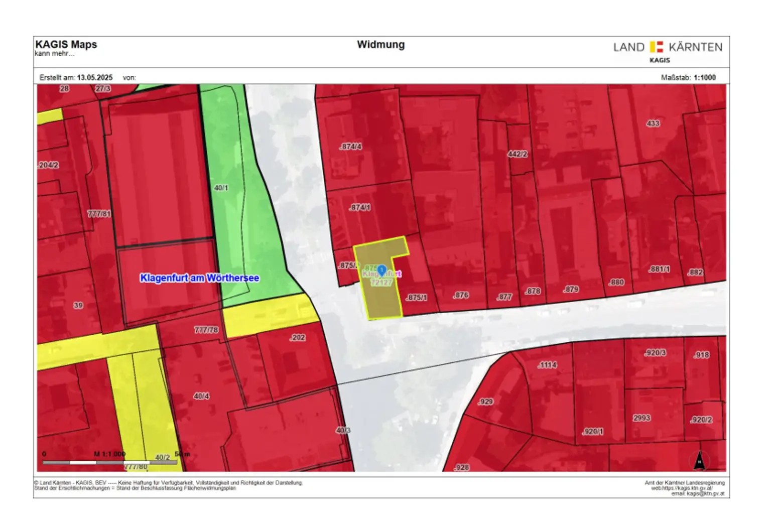Click the Klagenfurt am Wörthersee map label
This screenshot has height=532, width=771.
pos(199,278)
